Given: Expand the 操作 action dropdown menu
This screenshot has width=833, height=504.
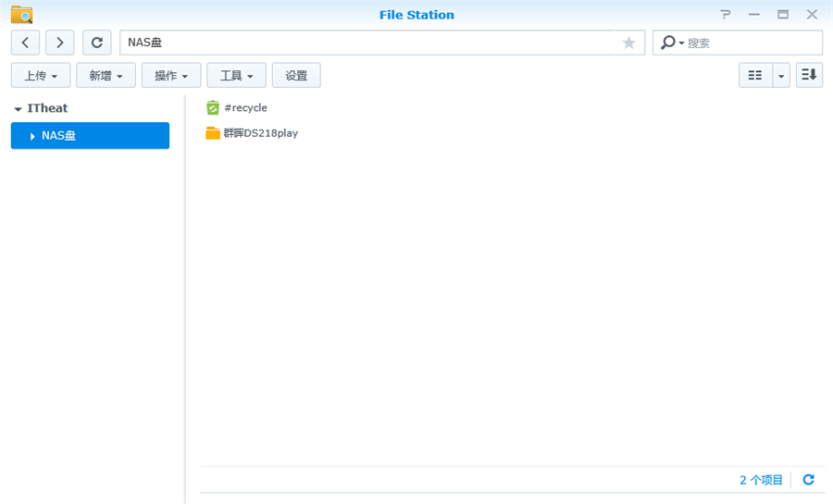Looking at the screenshot, I should tap(171, 76).
